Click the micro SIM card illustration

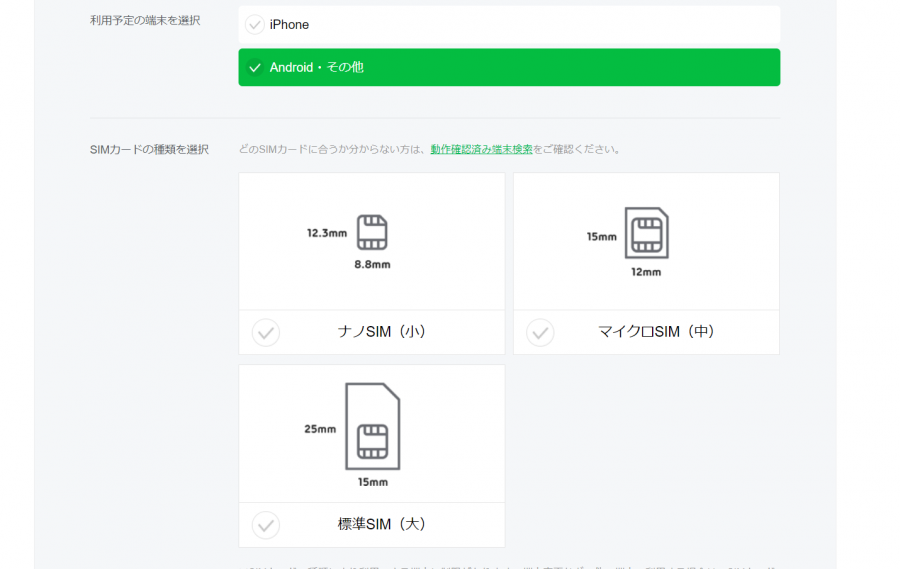coord(646,233)
